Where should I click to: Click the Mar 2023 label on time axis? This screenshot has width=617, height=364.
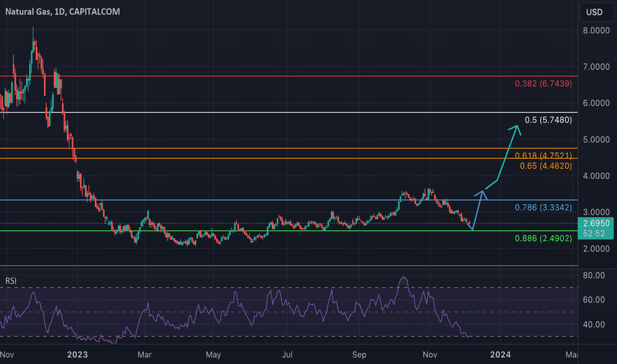[x=144, y=355]
